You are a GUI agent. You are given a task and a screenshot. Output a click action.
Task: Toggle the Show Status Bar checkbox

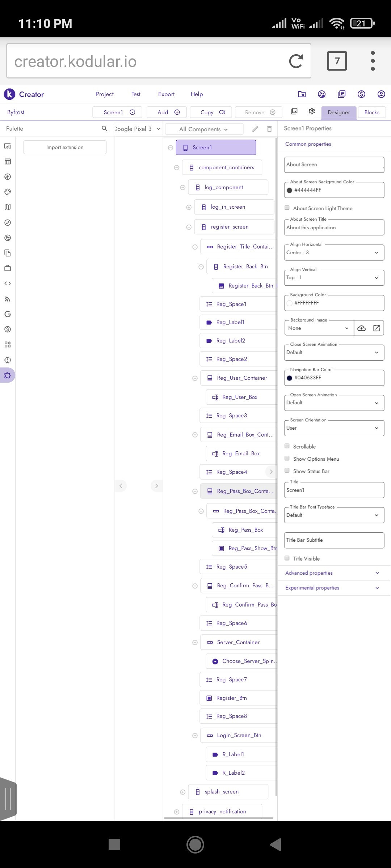[287, 471]
